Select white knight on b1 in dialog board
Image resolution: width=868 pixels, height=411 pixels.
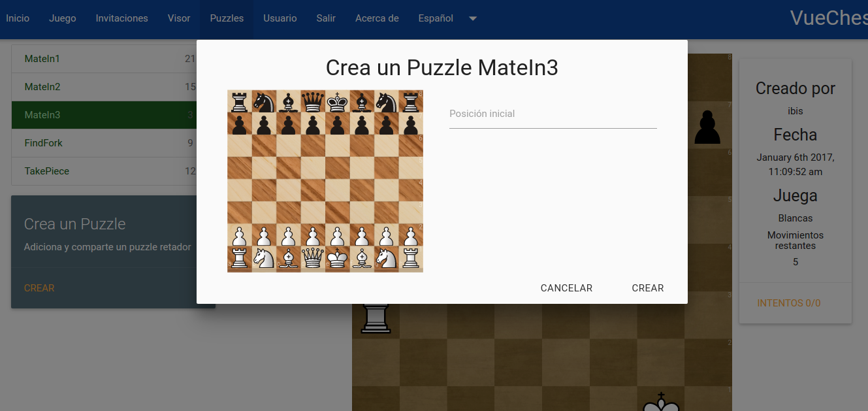264,258
